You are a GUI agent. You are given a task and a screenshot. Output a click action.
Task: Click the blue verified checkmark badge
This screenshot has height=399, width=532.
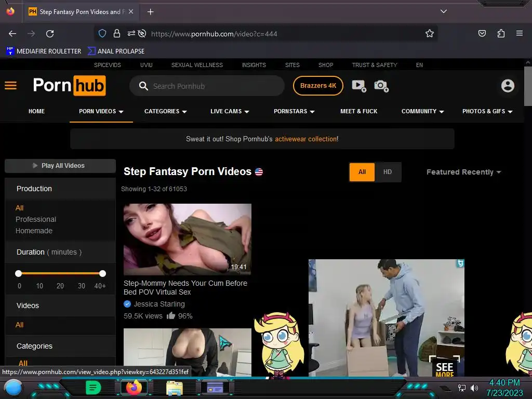127,304
